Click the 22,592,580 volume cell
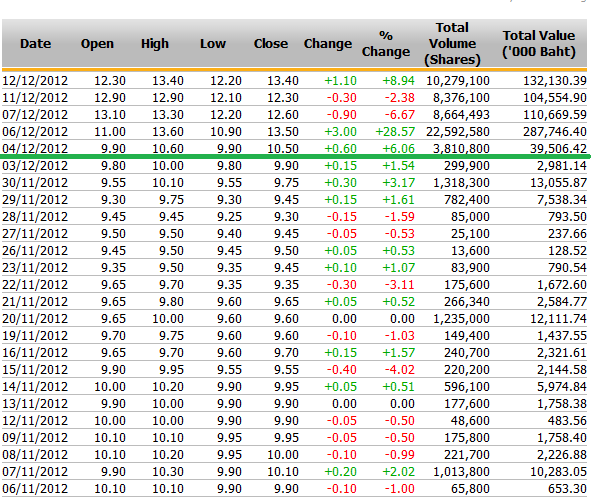This screenshot has width=591, height=497. (458, 132)
